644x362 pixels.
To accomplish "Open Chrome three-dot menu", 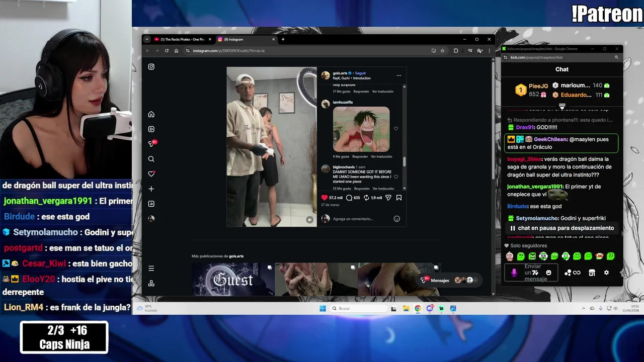I will [x=489, y=50].
